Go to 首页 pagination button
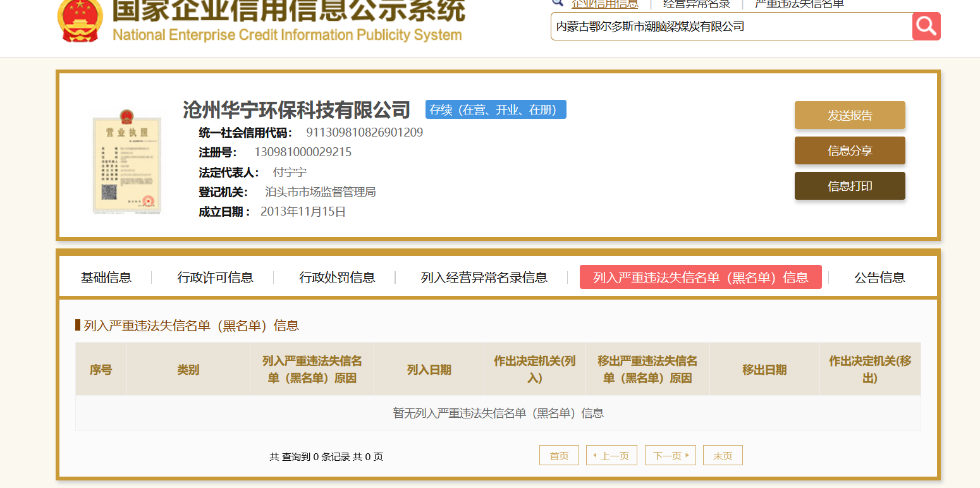This screenshot has width=980, height=488. (x=559, y=455)
